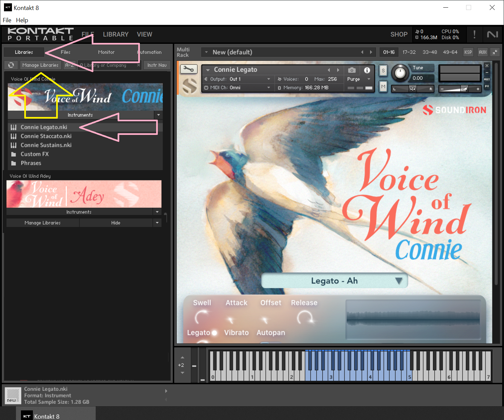Viewport: 504px width, 420px height.
Task: Open instrument edit mode with wrench icon
Action: [x=189, y=69]
